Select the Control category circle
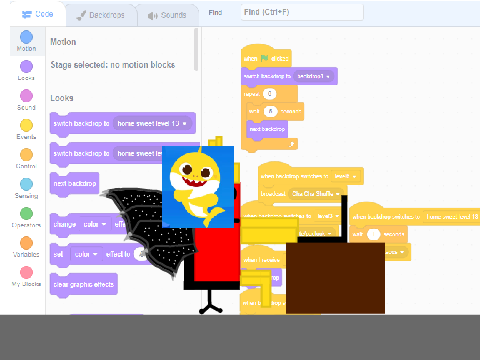This screenshot has height=360, width=480. click(x=26, y=155)
